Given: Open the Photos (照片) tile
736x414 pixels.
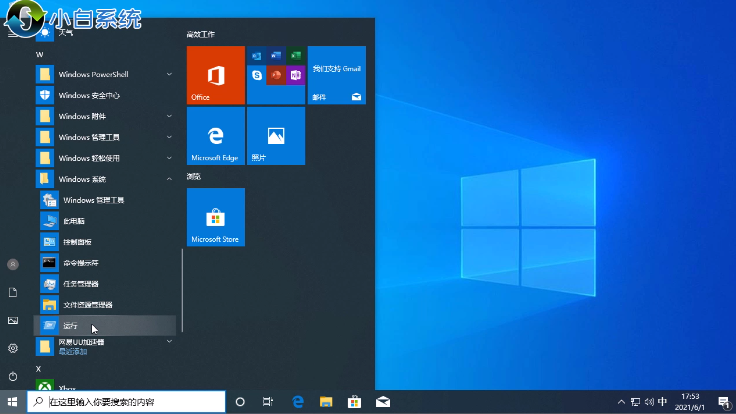Looking at the screenshot, I should pos(275,136).
